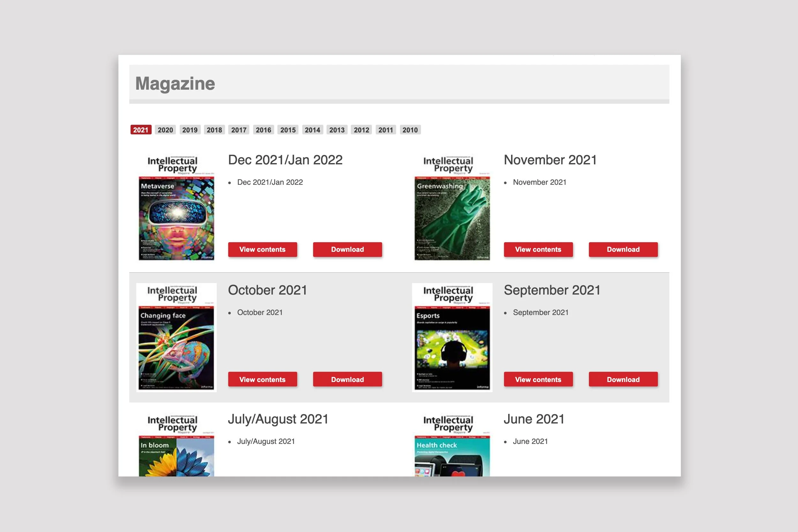Open the Health check cover thumbnail
798x532 pixels.
coord(452,445)
